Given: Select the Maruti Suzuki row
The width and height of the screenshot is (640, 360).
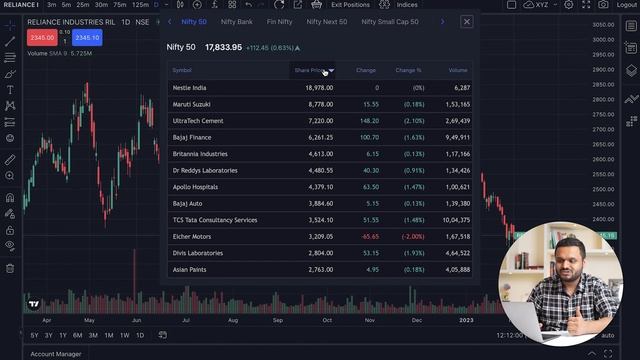Looking at the screenshot, I should [320, 104].
